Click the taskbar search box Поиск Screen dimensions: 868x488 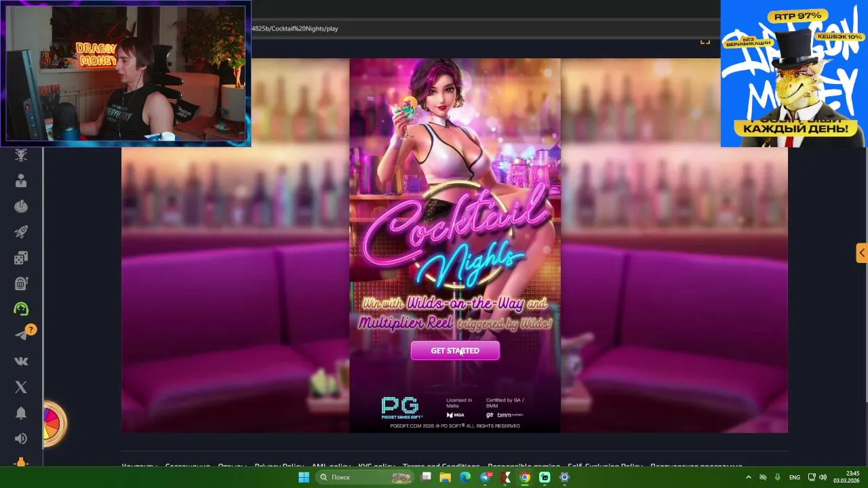(x=366, y=477)
